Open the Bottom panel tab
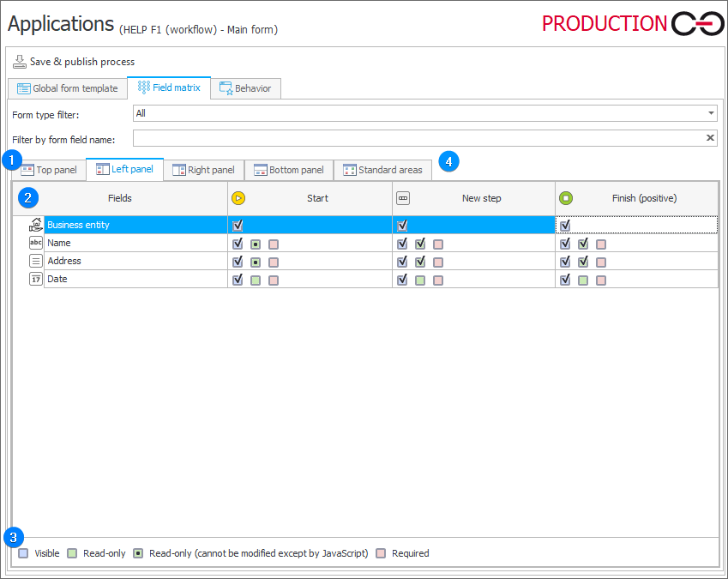 289,170
